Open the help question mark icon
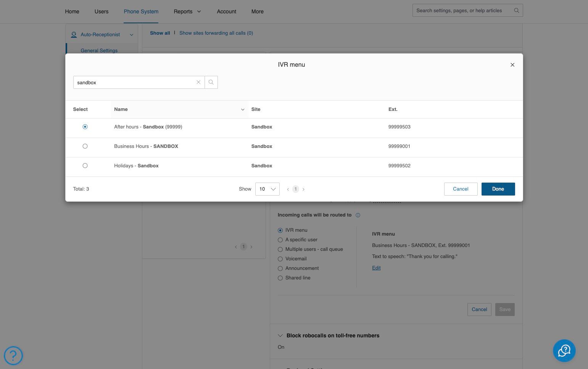The width and height of the screenshot is (588, 369). [x=13, y=355]
